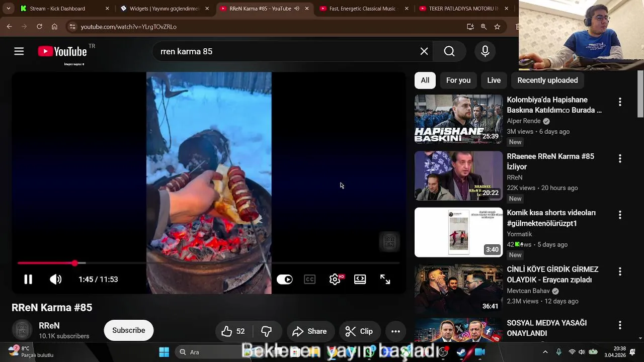Select the For you filter chip
Image resolution: width=644 pixels, height=362 pixels.
click(458, 80)
